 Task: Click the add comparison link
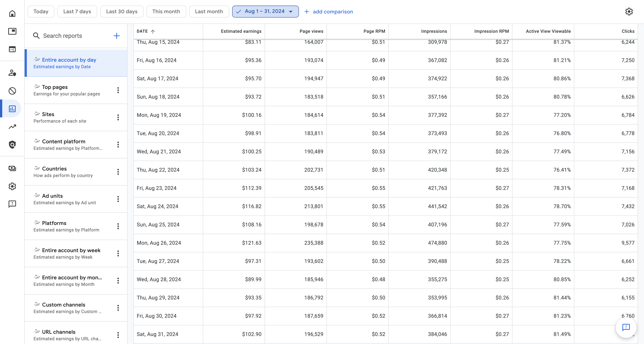(x=329, y=12)
